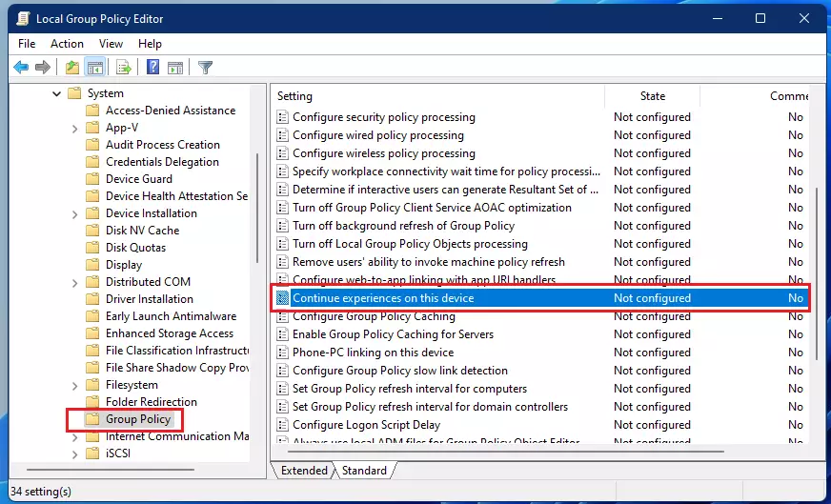Click the Export List toolbar icon
831x504 pixels.
pyautogui.click(x=124, y=68)
